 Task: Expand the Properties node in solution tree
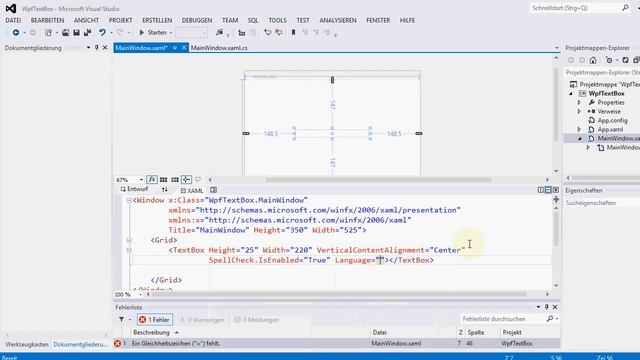[x=579, y=102]
